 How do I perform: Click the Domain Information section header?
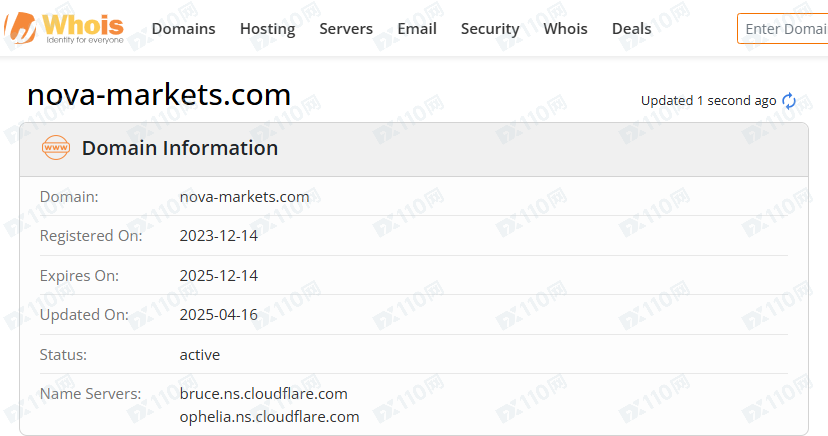(x=180, y=148)
